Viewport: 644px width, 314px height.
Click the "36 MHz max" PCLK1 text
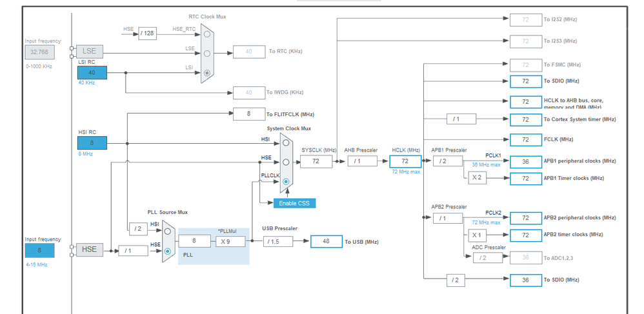coord(487,164)
